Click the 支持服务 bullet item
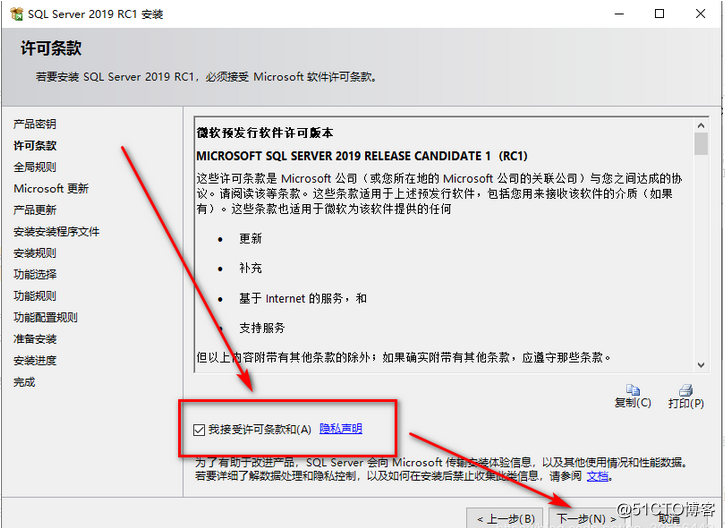 click(x=262, y=328)
